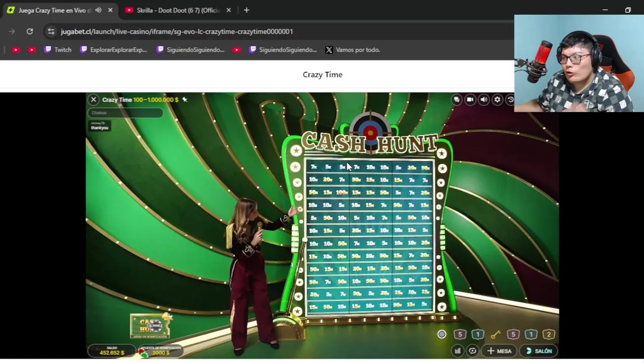Select the Cash Hunt target result icon

pyautogui.click(x=442, y=334)
